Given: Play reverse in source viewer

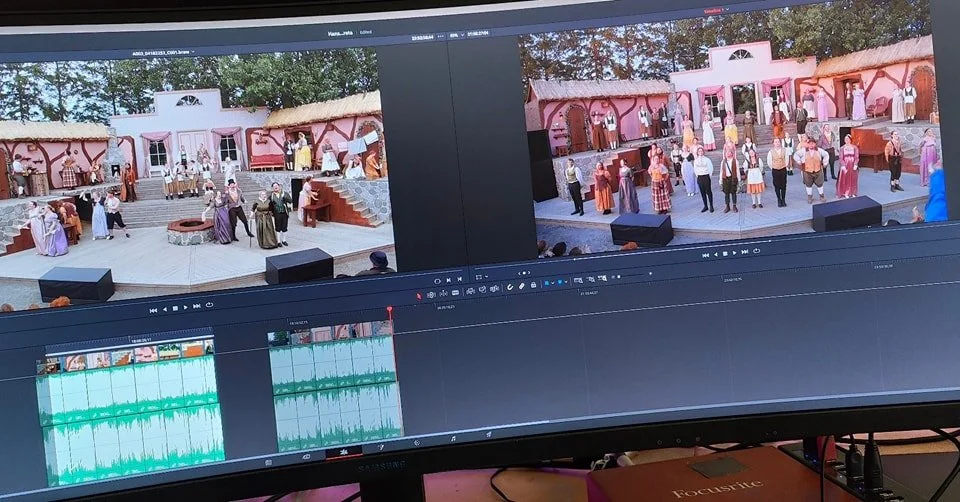Looking at the screenshot, I should tap(164, 309).
